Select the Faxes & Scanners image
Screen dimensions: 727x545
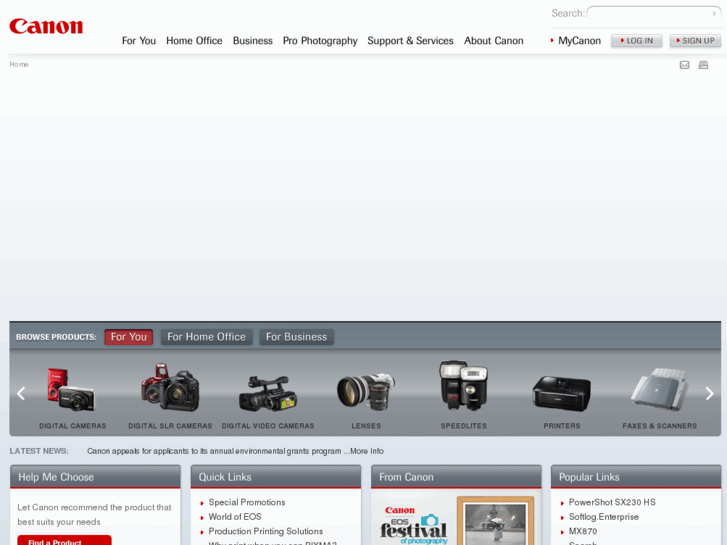[x=659, y=389]
